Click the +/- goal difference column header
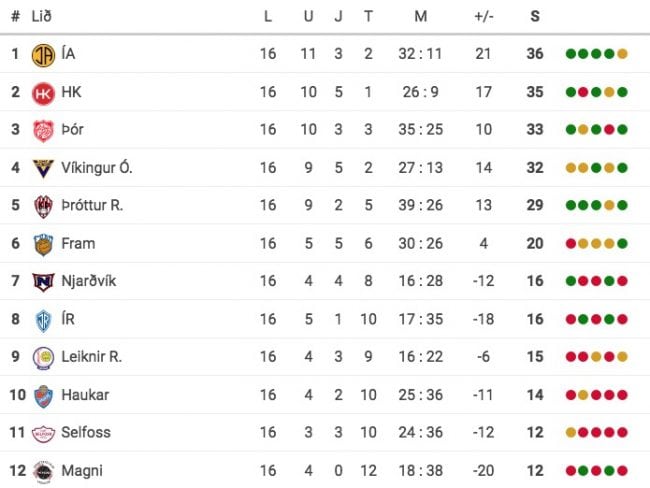The height and width of the screenshot is (488, 650). point(484,16)
